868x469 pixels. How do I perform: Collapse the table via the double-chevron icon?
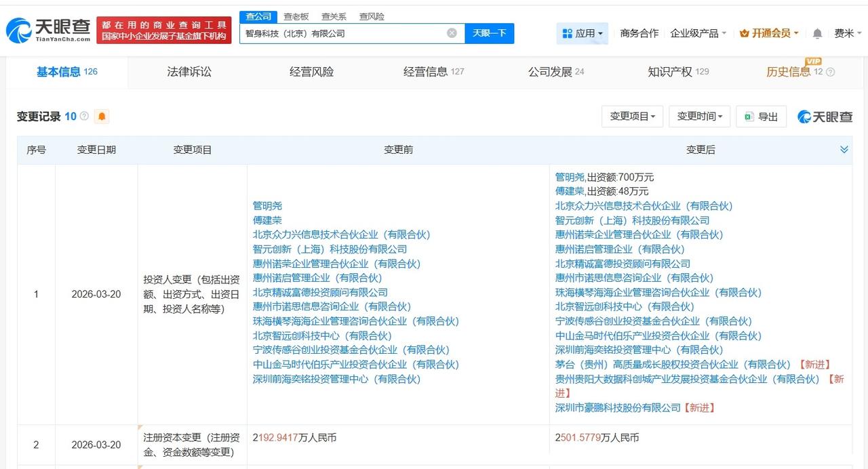click(844, 149)
